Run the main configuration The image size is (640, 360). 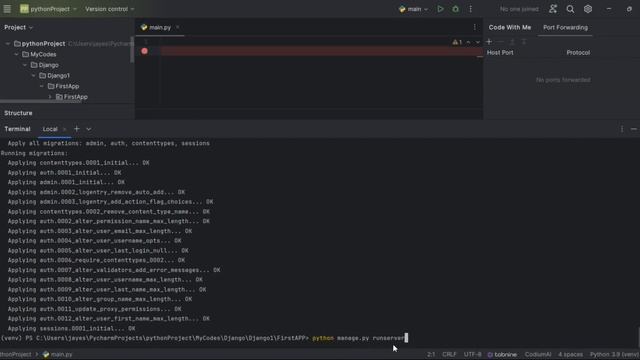pos(440,9)
